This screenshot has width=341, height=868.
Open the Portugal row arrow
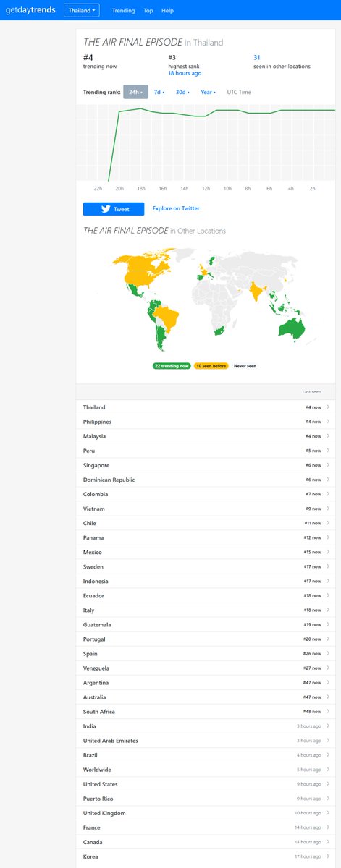(x=328, y=639)
